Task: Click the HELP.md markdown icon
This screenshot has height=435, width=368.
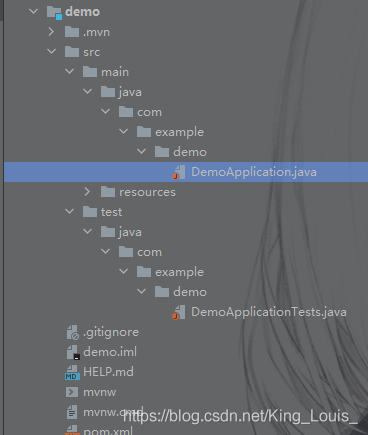Action: pos(72,372)
